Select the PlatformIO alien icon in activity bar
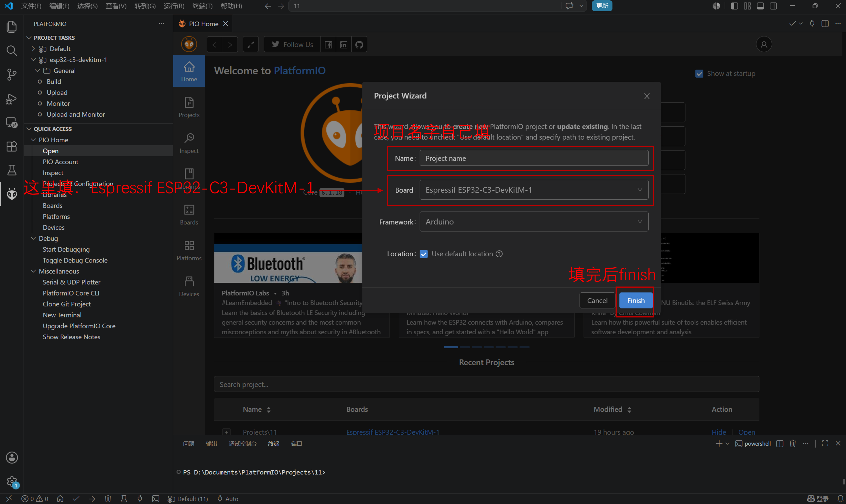Image resolution: width=846 pixels, height=504 pixels. coord(12,194)
